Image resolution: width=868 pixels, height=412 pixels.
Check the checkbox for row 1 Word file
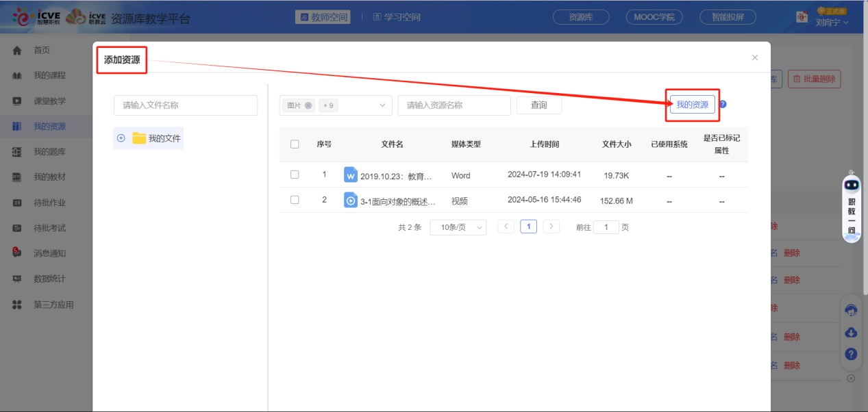tap(294, 175)
